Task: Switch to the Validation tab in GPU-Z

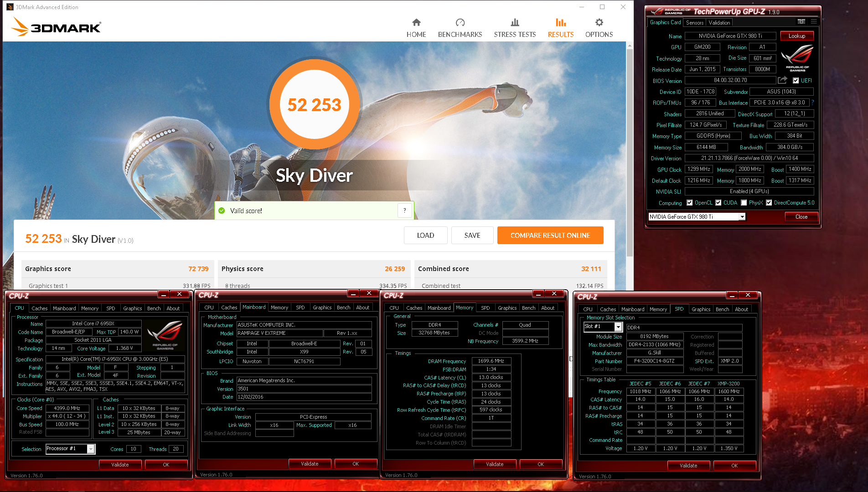Action: (719, 22)
